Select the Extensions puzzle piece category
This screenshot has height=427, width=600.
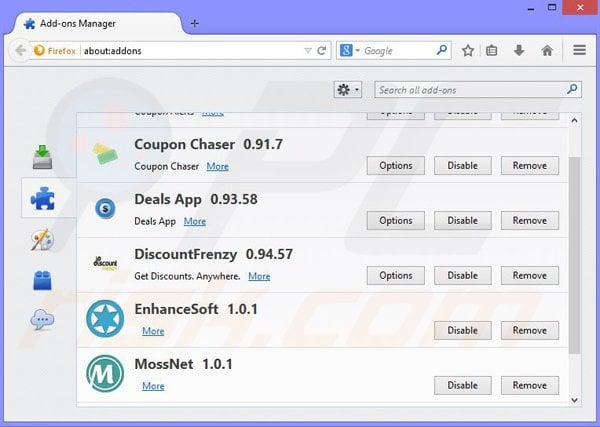[42, 198]
